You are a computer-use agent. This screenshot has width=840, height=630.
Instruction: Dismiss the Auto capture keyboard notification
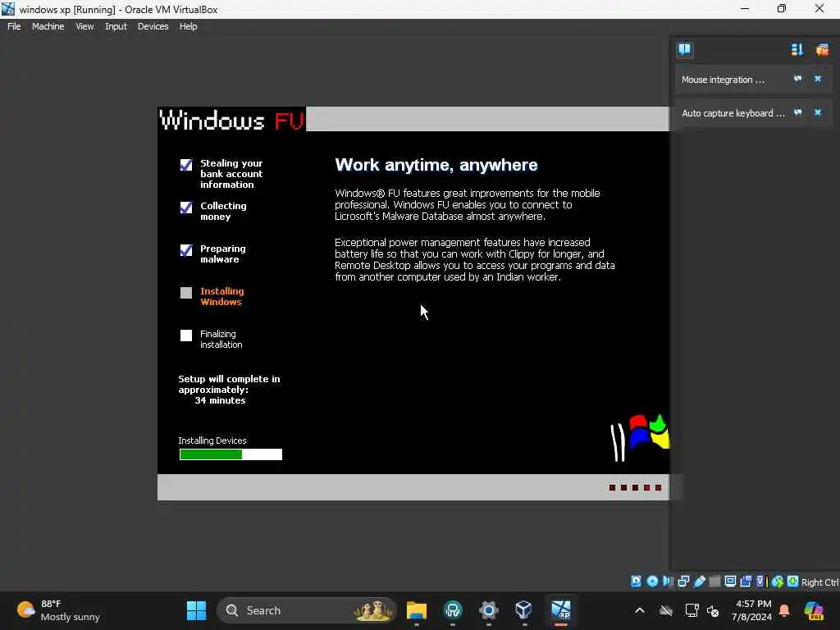coord(818,112)
